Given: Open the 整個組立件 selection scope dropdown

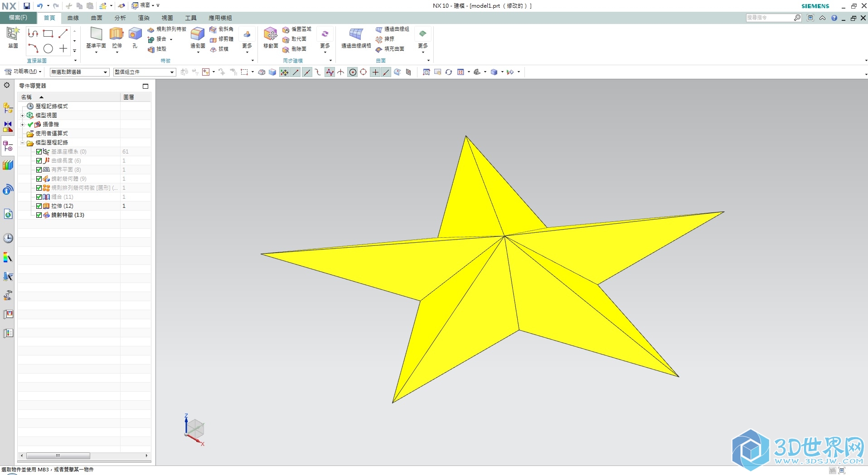Looking at the screenshot, I should click(x=144, y=72).
